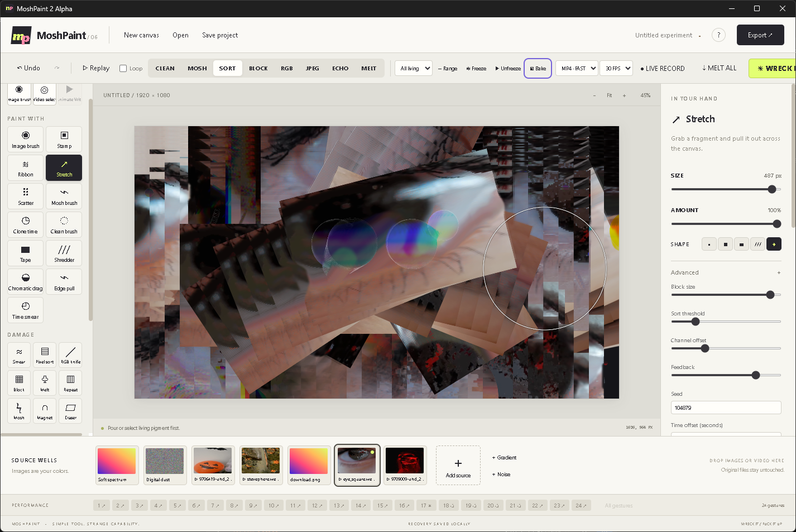Image resolution: width=796 pixels, height=532 pixels.
Task: Click the Export button
Action: click(760, 35)
